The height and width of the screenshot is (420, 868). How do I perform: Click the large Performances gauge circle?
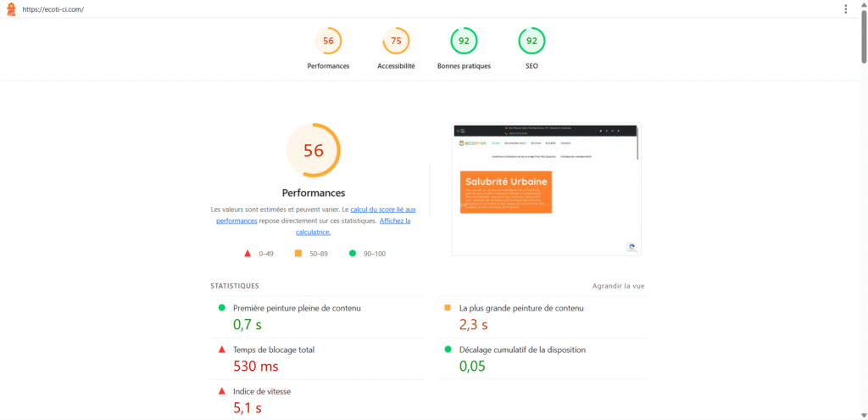[x=314, y=151]
